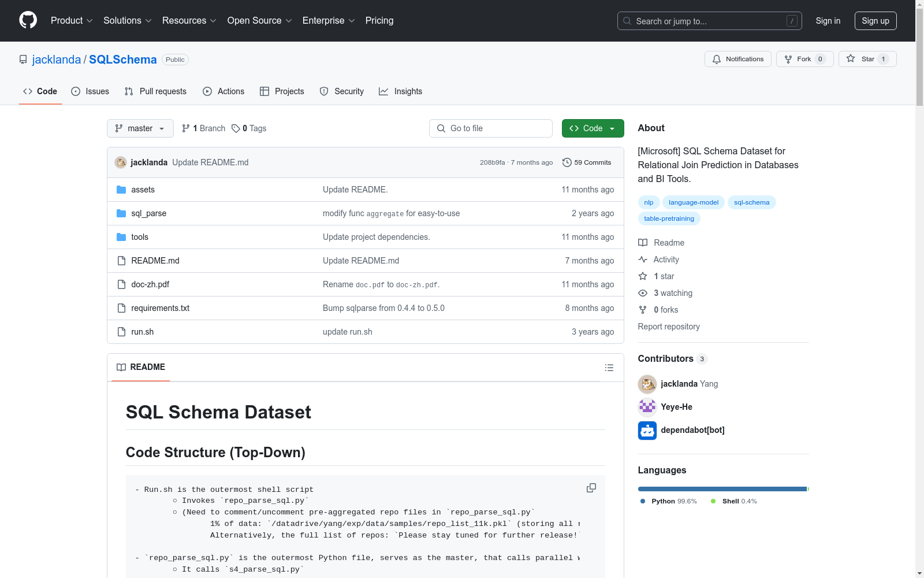This screenshot has width=924, height=578.
Task: Click the nlp topic tag
Action: point(649,202)
